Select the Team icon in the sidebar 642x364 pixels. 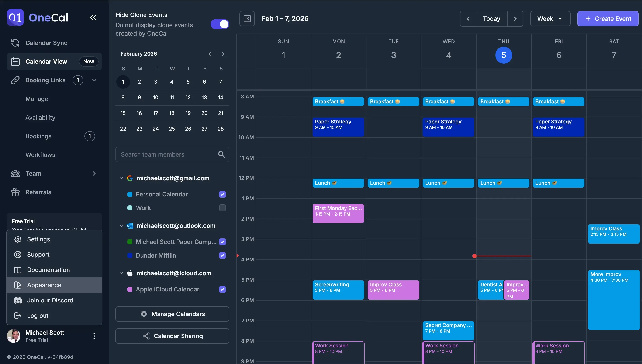(15, 173)
